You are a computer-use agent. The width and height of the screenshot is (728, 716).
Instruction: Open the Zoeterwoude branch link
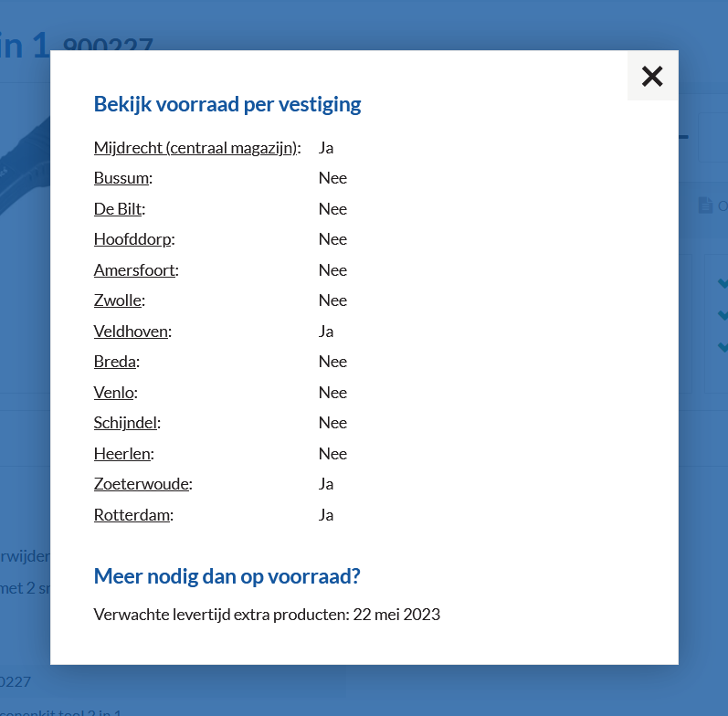pyautogui.click(x=141, y=484)
